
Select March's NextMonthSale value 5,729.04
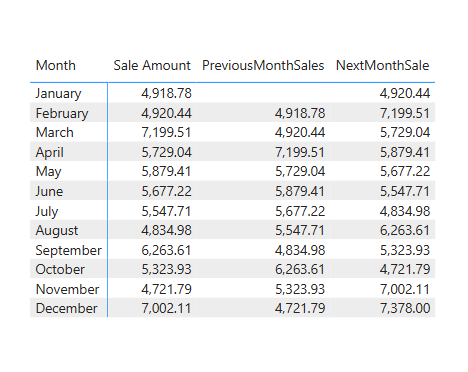tap(405, 132)
